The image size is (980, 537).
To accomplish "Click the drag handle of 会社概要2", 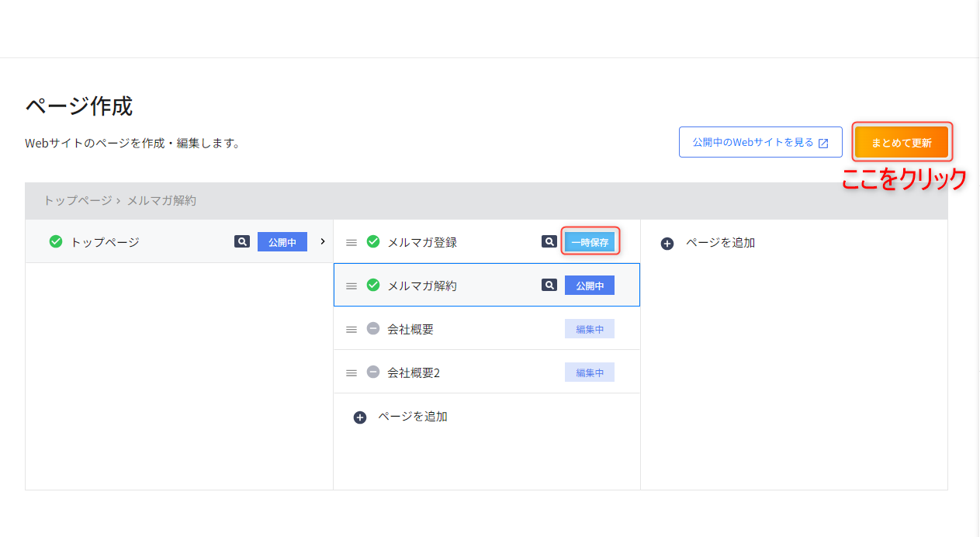I will click(x=351, y=373).
